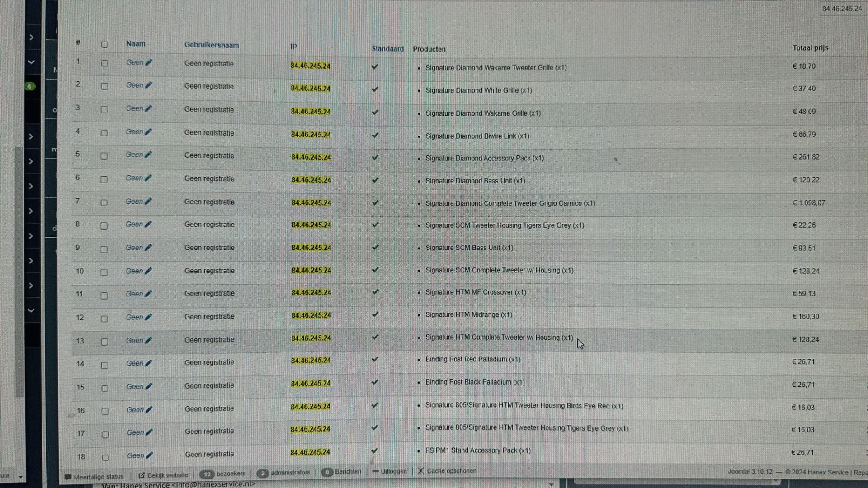Open the Geen link in row 18

136,455
